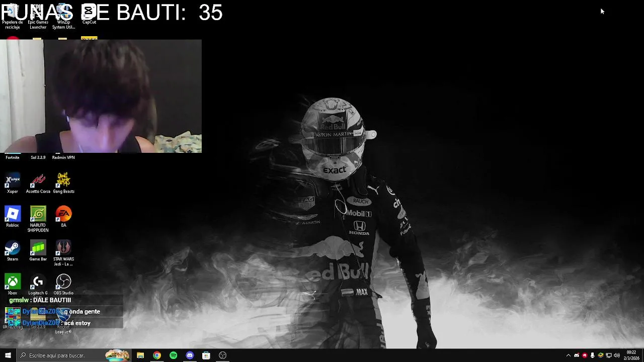Open the Game Bar shortcut
Viewport: 644px width, 362px height.
tap(38, 251)
